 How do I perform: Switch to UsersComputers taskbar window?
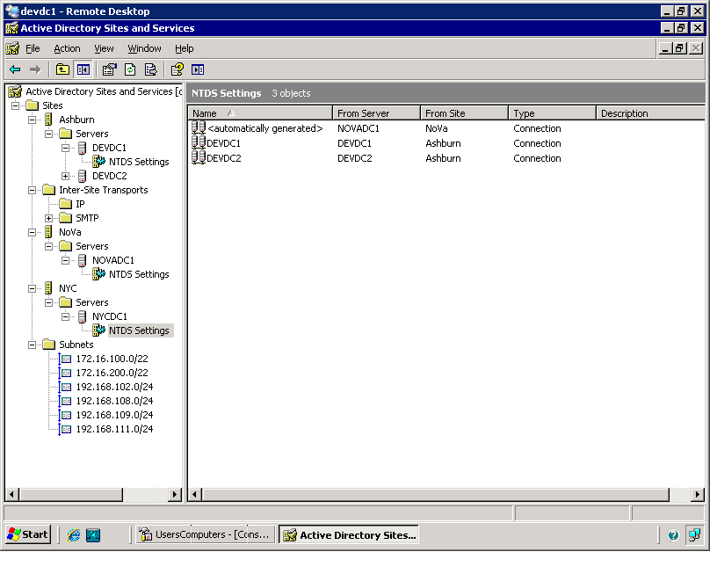point(206,534)
